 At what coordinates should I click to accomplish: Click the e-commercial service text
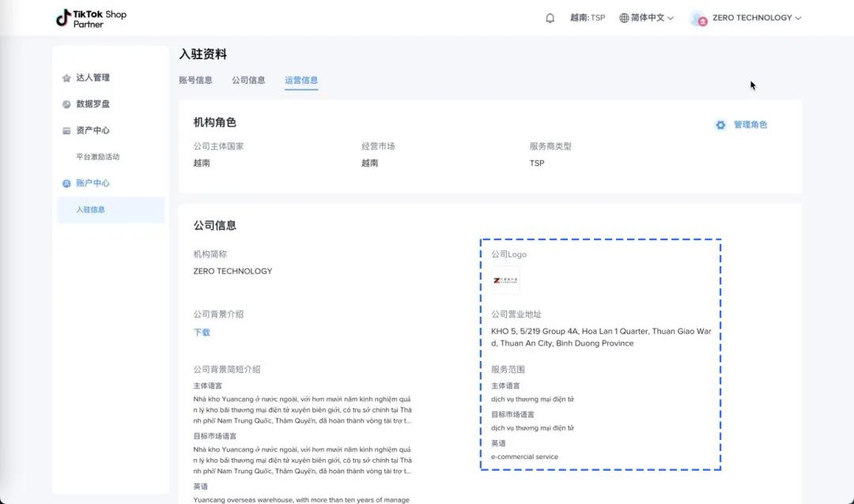click(524, 457)
